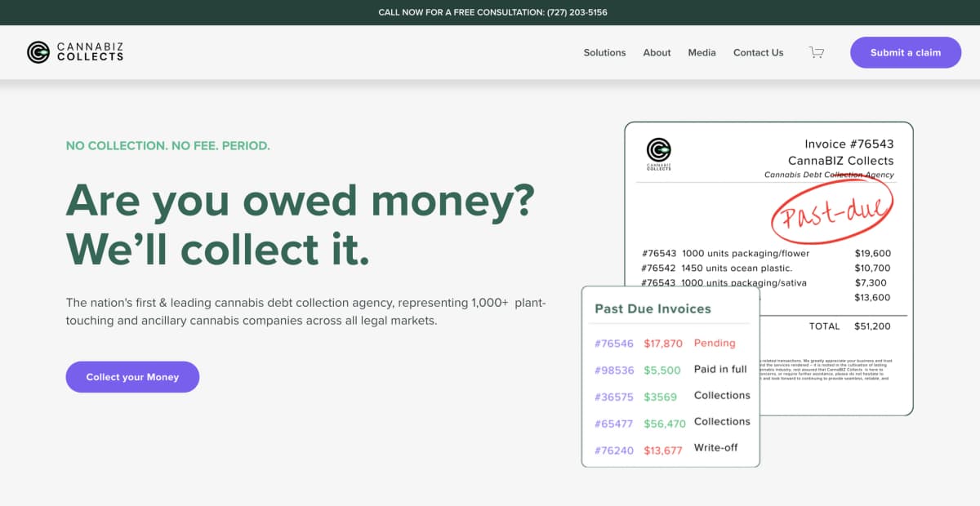
Task: Click the nation's first agency description paragraph
Action: point(306,312)
